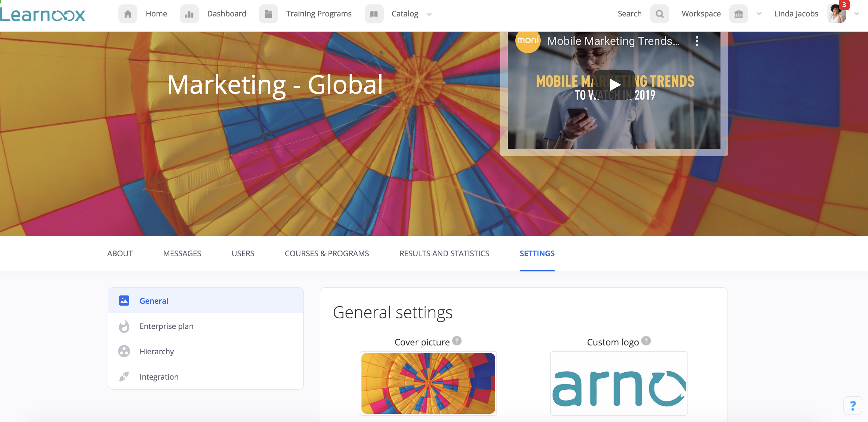Screen dimensions: 868x422
Task: Expand the Workspace dropdown chevron
Action: (x=759, y=14)
